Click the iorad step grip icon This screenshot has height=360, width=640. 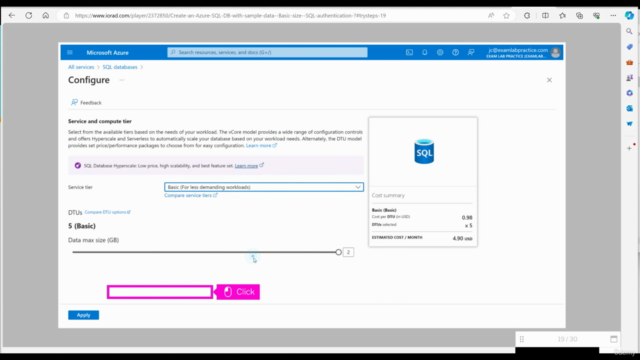[x=522, y=339]
